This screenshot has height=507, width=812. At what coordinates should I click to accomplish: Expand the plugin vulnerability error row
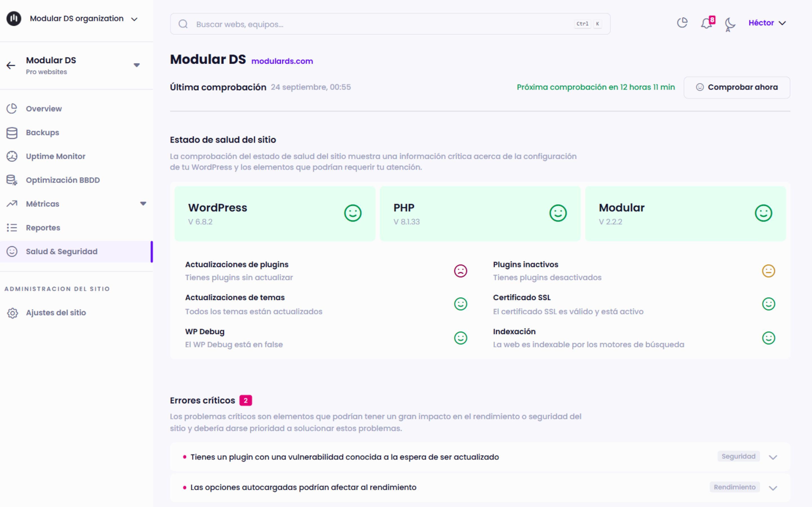(x=773, y=457)
